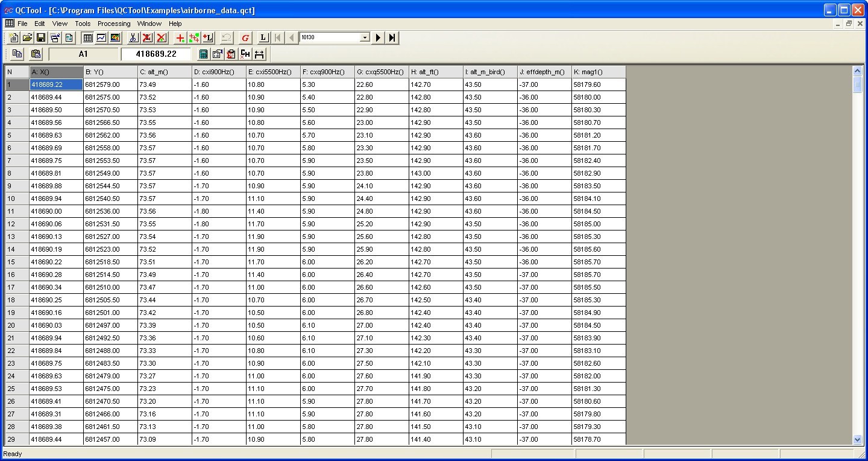Click the New document toolbar icon
The image size is (868, 461).
[14, 37]
